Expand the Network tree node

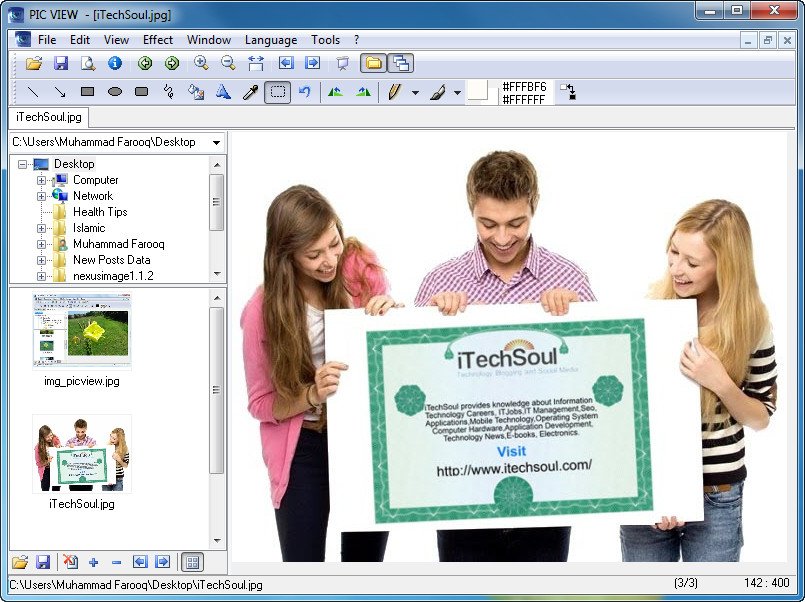point(42,196)
